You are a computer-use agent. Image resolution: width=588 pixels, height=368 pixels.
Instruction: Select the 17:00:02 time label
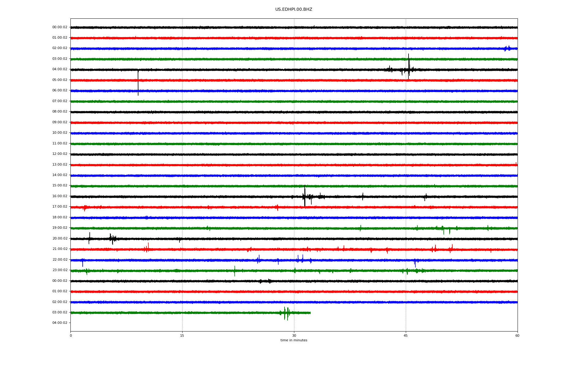tap(60, 207)
